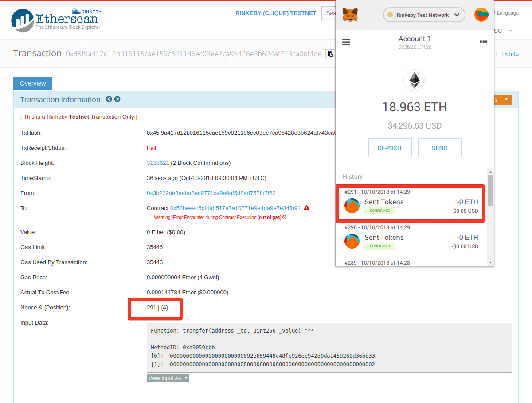Click the Gas Limit value 35446
The width and height of the screenshot is (532, 403).
point(155,247)
